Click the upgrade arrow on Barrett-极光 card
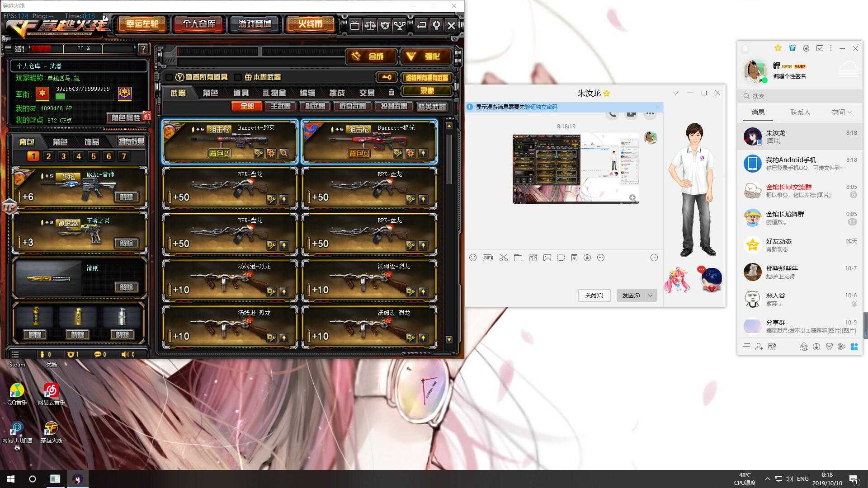 (423, 153)
